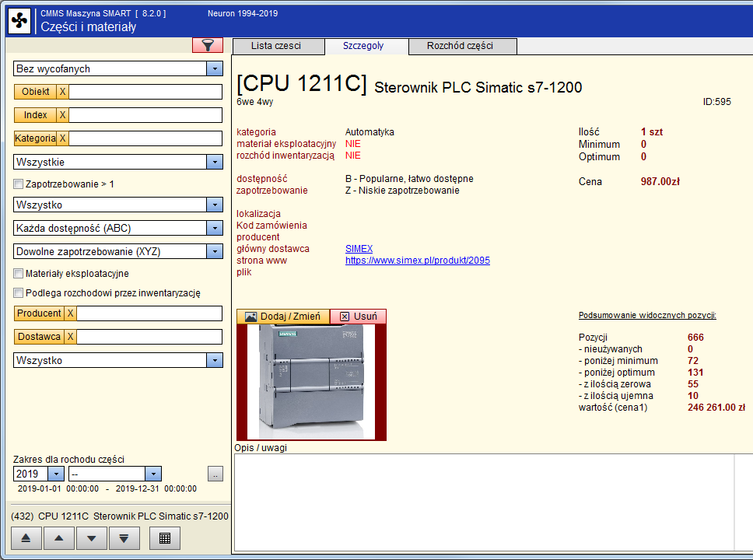Click Podsumowanie widocznych pozycji heading
Screen dimensions: 753x560
point(647,316)
